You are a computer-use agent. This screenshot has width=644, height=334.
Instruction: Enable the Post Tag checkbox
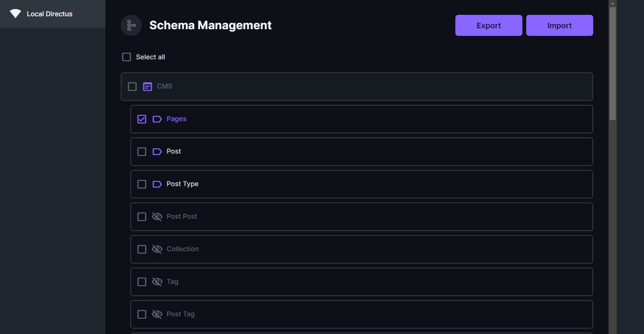pyautogui.click(x=142, y=314)
